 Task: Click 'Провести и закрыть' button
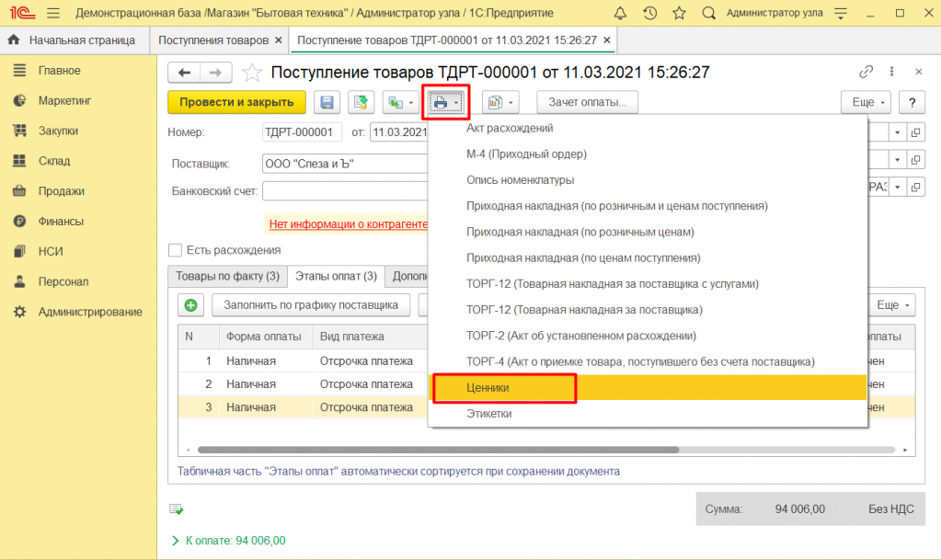[236, 103]
